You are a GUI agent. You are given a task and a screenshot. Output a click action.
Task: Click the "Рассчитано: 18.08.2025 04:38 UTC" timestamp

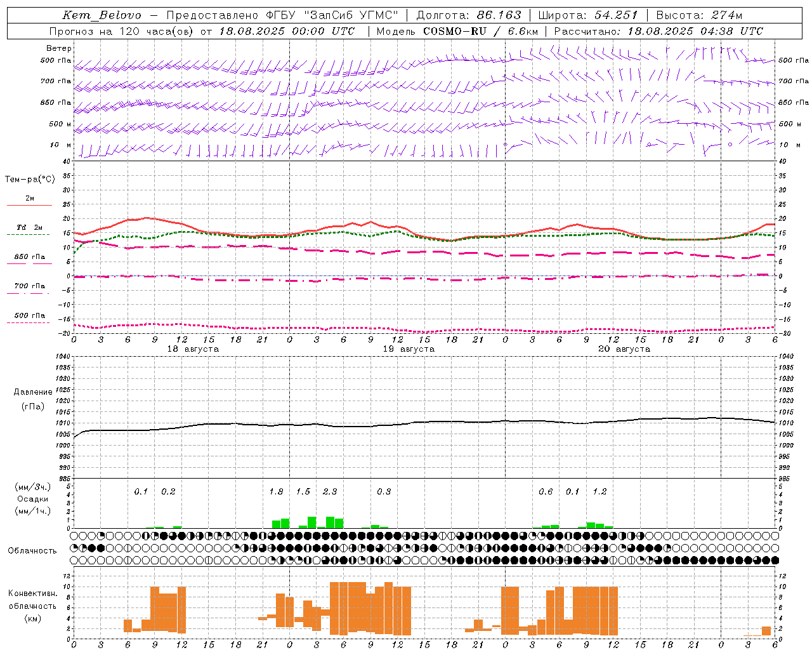pos(658,31)
